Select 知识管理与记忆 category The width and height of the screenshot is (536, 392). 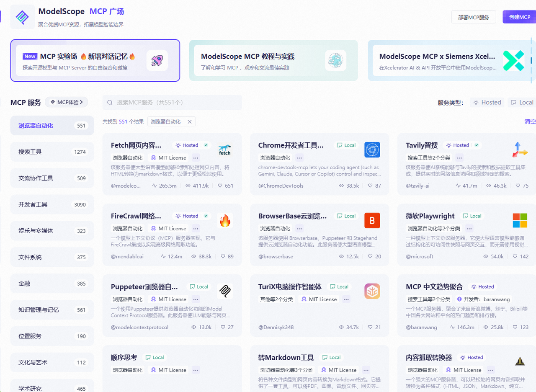point(52,310)
